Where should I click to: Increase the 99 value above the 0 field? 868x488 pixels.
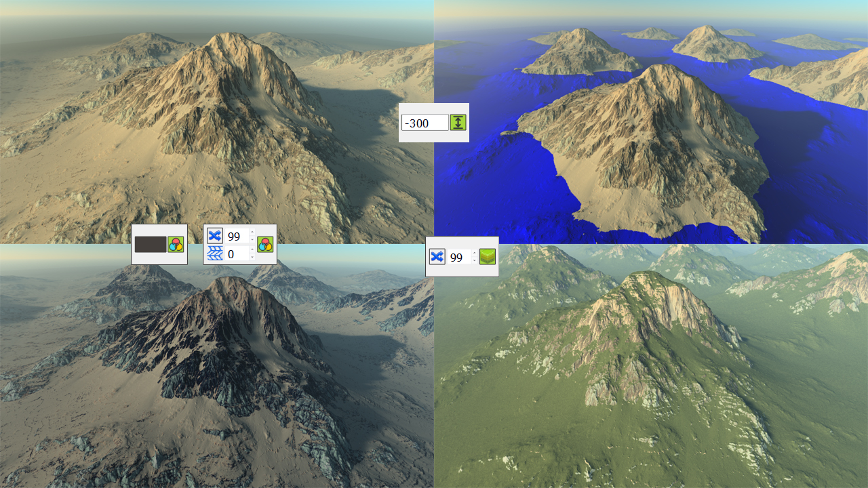pyautogui.click(x=252, y=232)
